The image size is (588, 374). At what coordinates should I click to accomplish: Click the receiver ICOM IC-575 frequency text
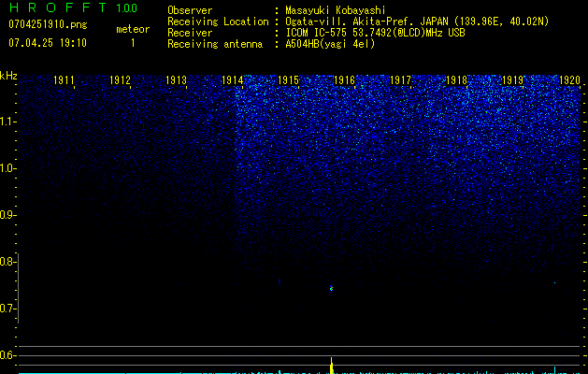point(375,33)
